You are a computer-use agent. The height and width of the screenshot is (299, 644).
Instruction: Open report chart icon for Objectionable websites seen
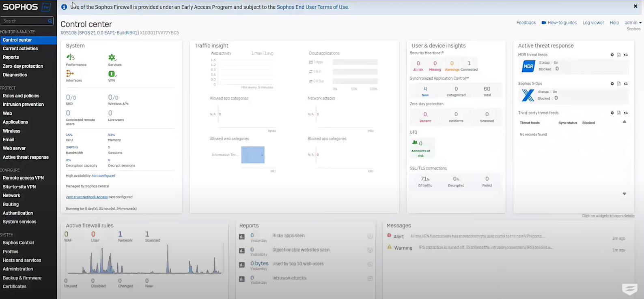[242, 251]
